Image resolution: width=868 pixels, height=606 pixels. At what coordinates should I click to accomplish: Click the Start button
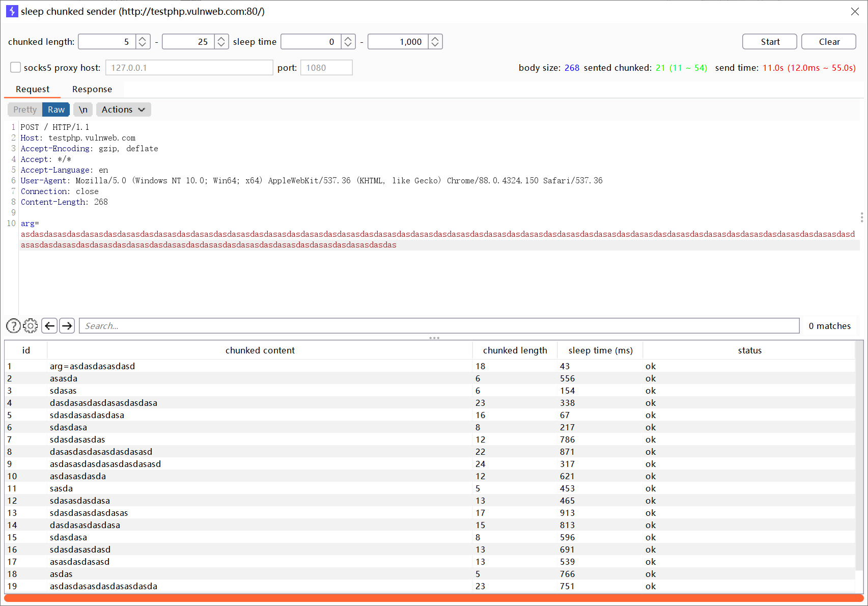point(770,42)
